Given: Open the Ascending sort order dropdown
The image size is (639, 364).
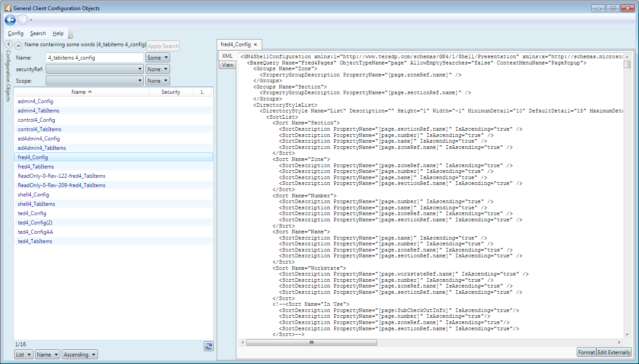Looking at the screenshot, I should 80,355.
